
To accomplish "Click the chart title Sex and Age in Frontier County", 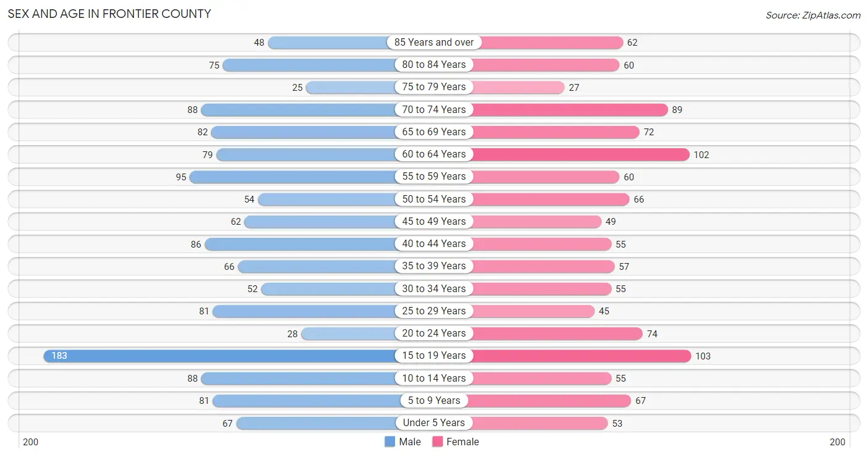I will point(109,14).
